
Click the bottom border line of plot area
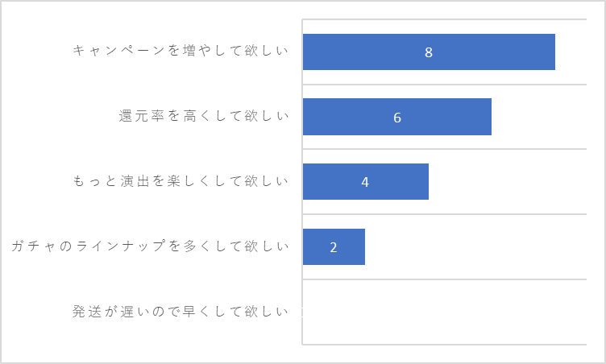pyautogui.click(x=445, y=345)
